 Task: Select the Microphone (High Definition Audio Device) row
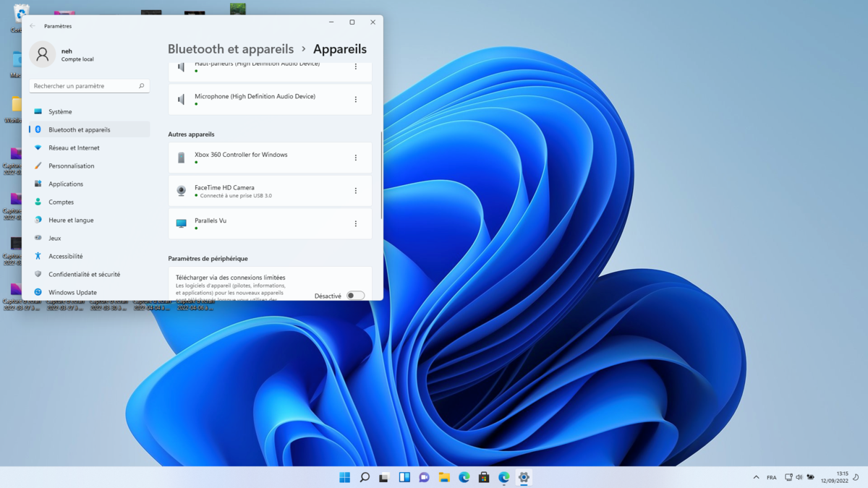tap(271, 100)
